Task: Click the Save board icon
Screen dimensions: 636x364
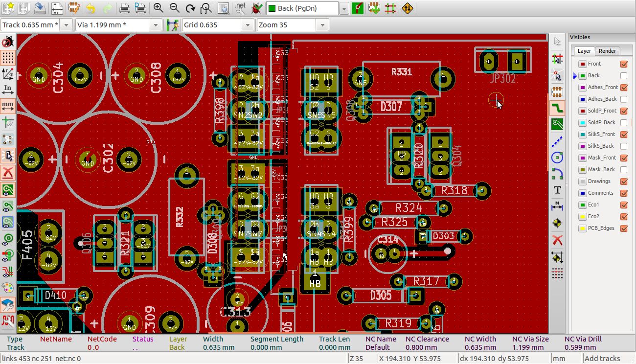Action: 40,8
